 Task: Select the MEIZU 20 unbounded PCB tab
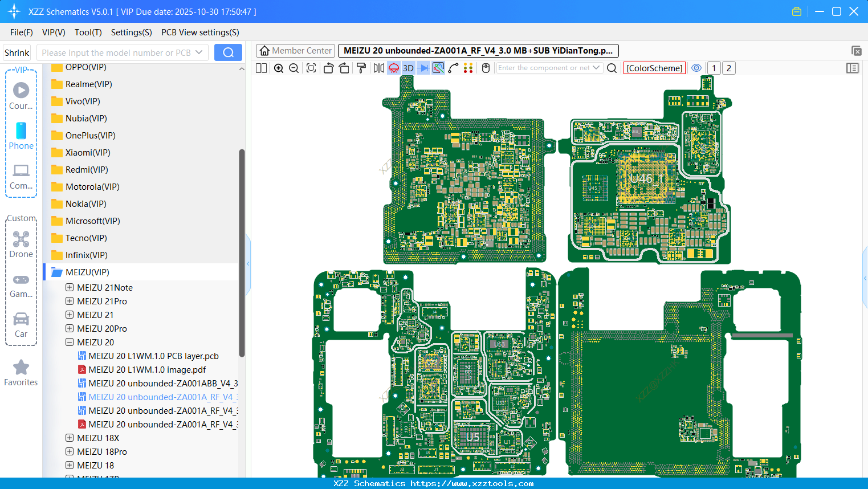coord(478,51)
